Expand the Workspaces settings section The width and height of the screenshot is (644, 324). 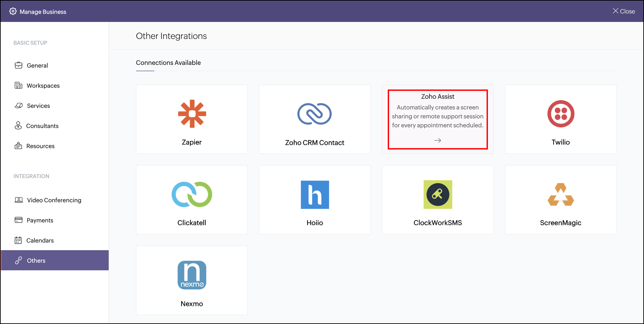click(x=42, y=85)
